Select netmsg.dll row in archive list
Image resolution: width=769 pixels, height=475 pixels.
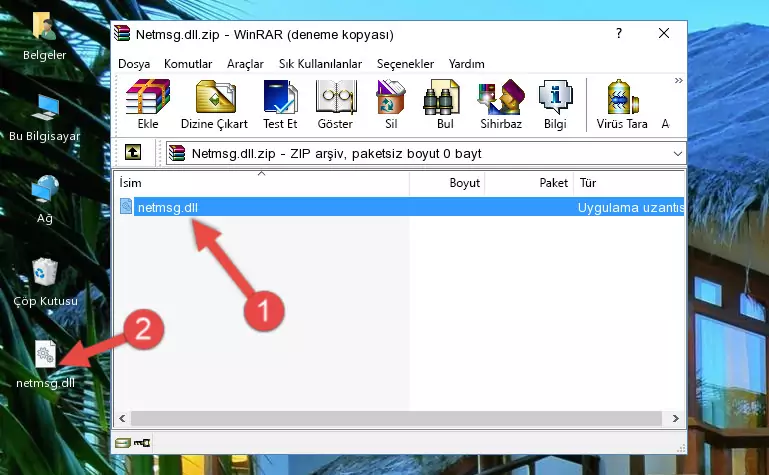(400, 207)
